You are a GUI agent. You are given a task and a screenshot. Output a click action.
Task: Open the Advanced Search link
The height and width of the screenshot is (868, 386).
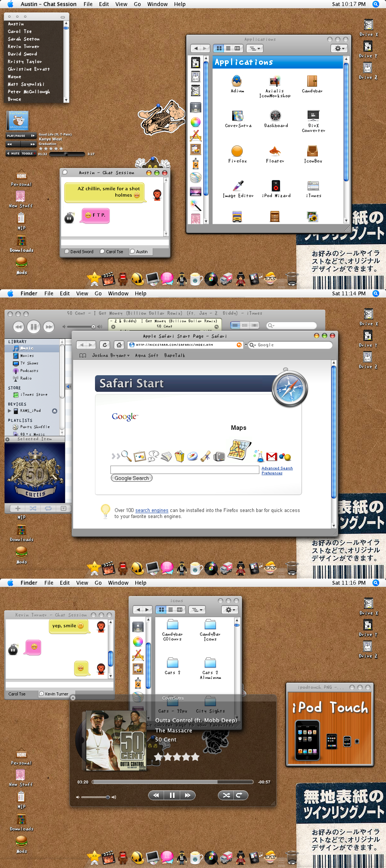pyautogui.click(x=277, y=468)
